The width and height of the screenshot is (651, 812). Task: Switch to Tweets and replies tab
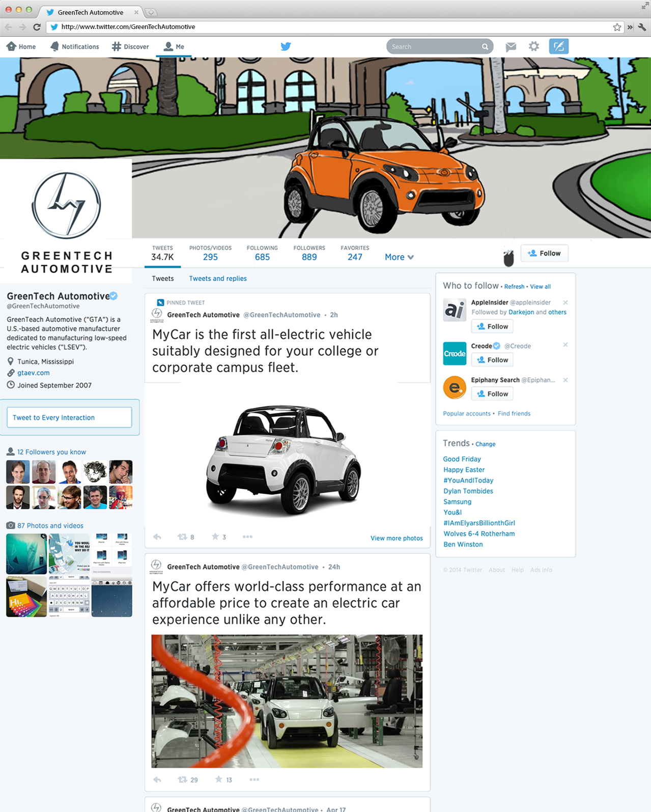click(218, 278)
